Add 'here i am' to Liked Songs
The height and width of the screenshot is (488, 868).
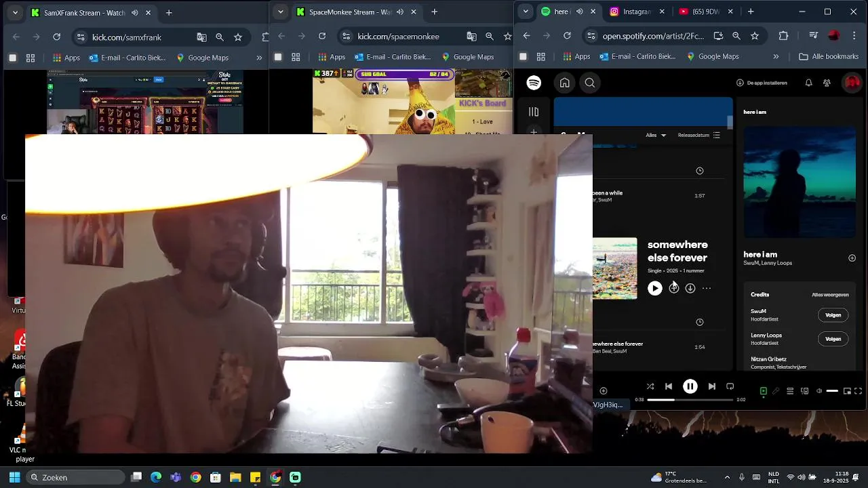point(852,258)
